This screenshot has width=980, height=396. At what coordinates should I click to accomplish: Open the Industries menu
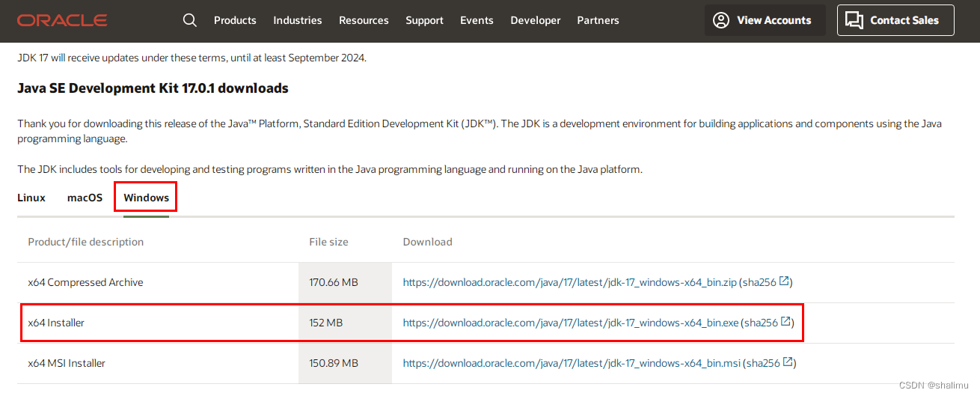point(298,20)
